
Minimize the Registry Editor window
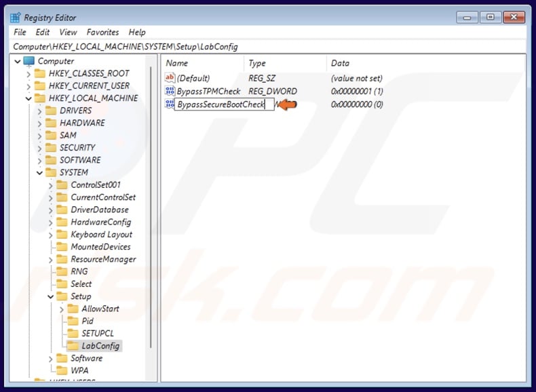[467, 17]
